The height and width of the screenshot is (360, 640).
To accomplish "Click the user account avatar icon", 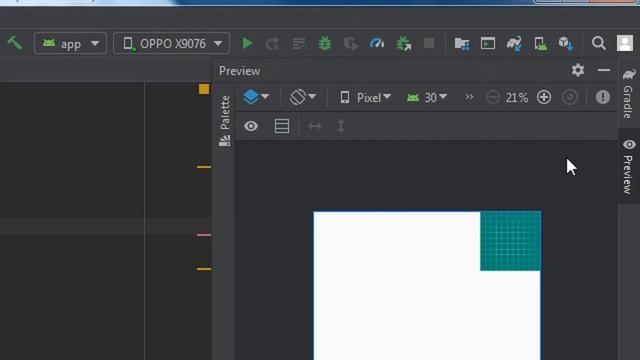I will (x=625, y=43).
